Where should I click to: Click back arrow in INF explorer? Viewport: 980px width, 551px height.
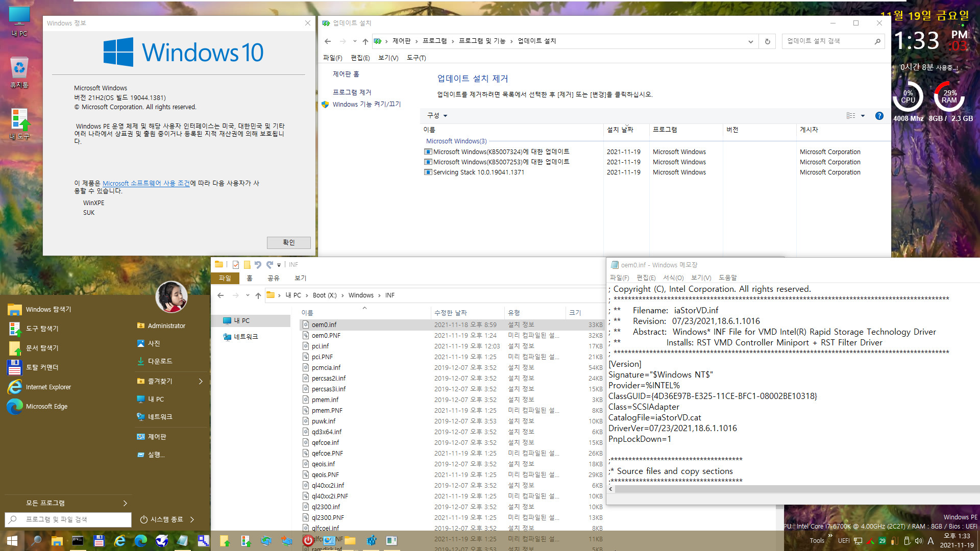[220, 295]
